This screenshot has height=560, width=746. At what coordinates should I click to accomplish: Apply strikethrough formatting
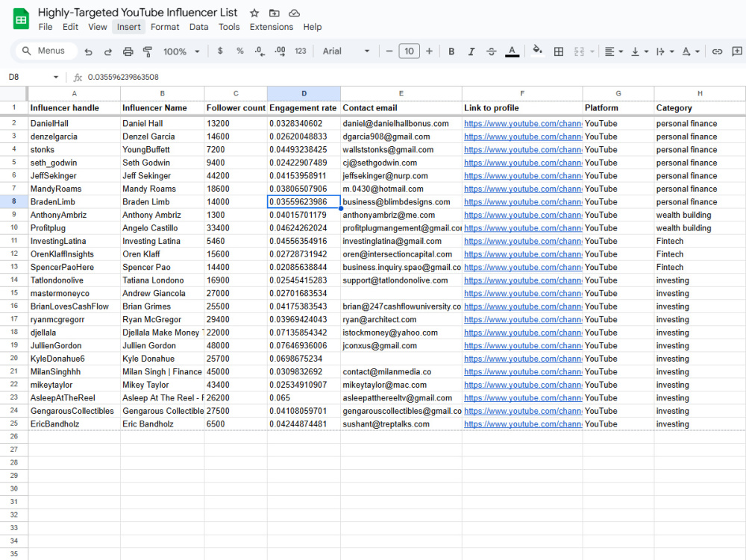point(492,51)
